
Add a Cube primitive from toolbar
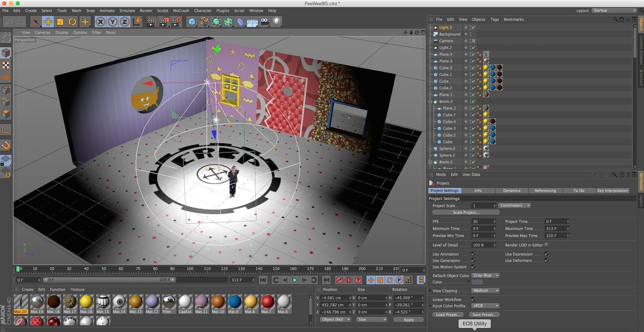pyautogui.click(x=192, y=22)
